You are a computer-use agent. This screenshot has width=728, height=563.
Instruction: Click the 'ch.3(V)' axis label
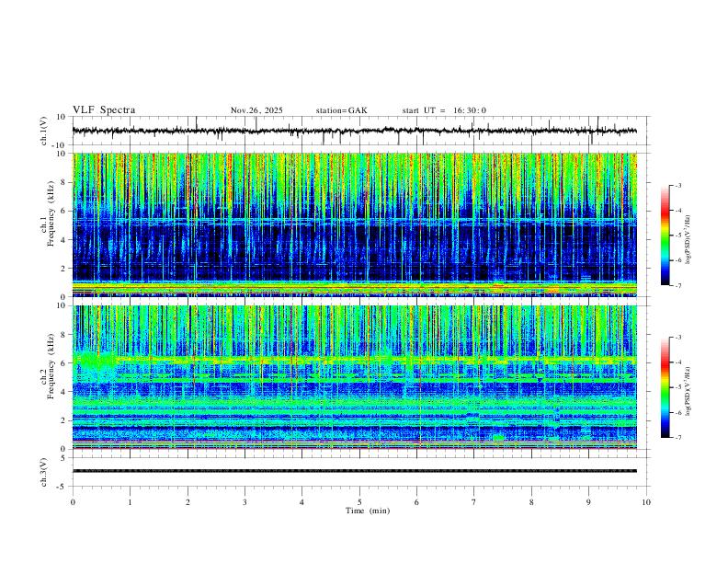[x=44, y=472]
